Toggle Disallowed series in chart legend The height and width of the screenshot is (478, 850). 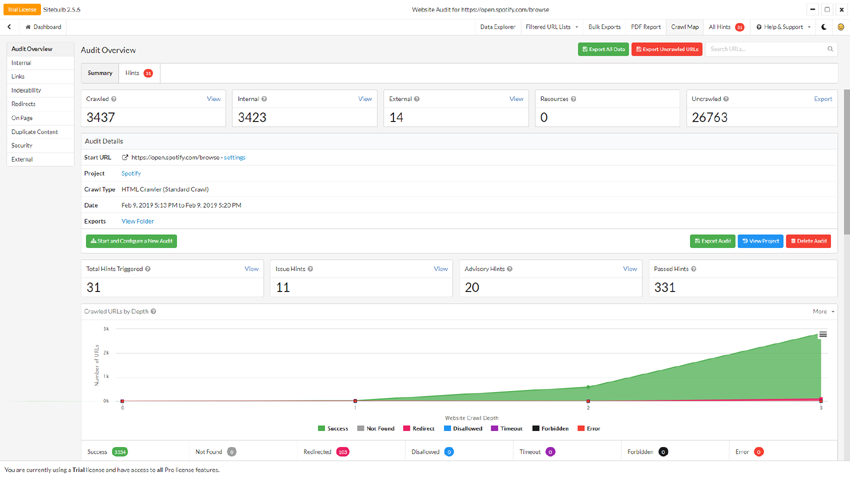pos(463,429)
